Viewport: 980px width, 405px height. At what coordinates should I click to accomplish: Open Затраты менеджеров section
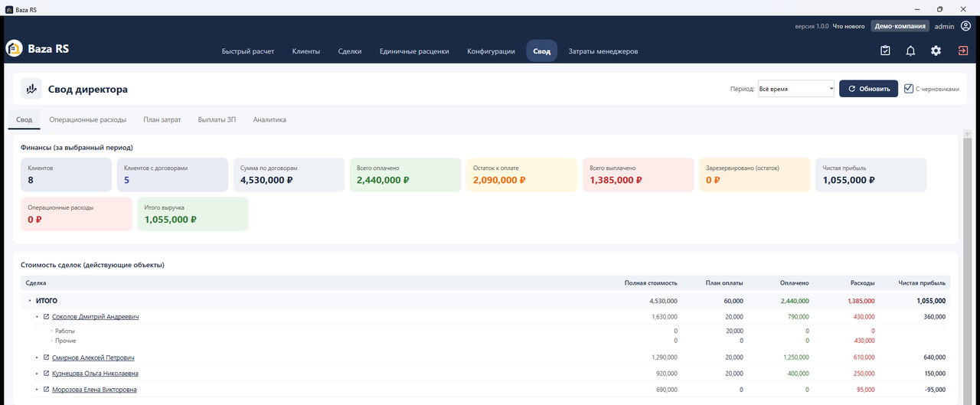[x=603, y=51]
